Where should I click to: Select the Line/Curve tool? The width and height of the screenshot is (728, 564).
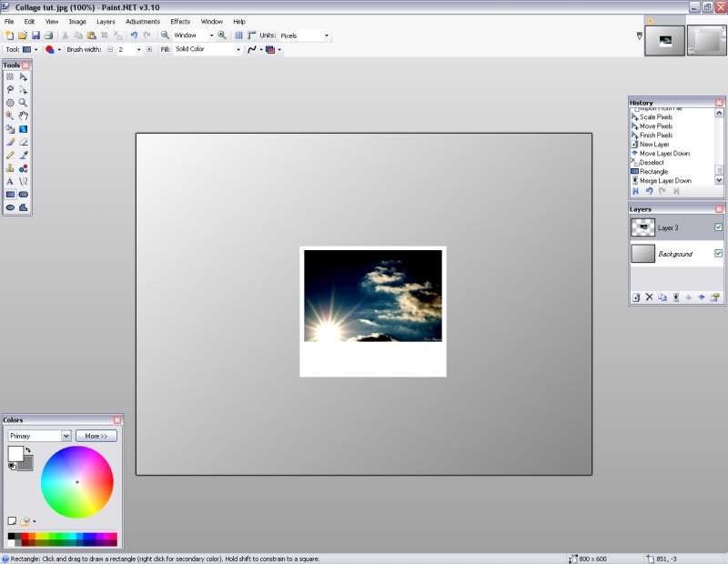(24, 182)
